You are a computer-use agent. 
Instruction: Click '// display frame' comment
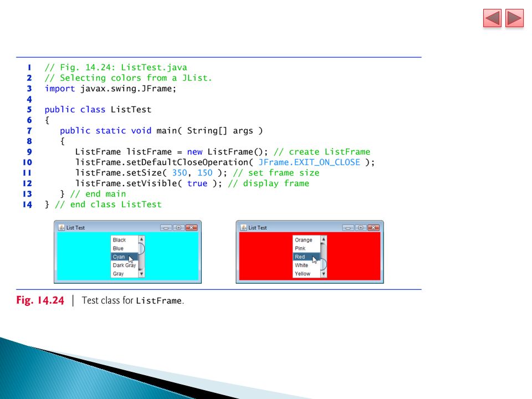(269, 183)
